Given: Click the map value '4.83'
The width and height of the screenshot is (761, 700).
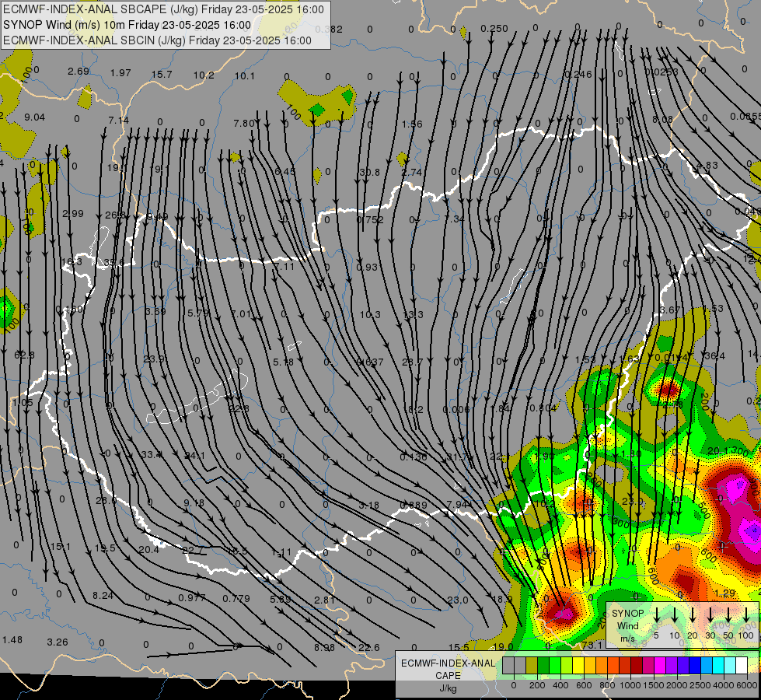Looking at the screenshot, I should (x=707, y=165).
